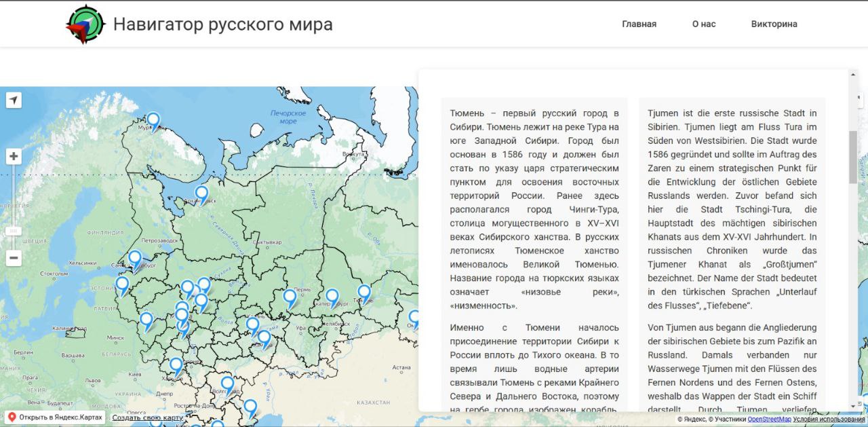Screen dimensions: 868x427
Task: Zoom in the map with plus button
Action: [14, 157]
